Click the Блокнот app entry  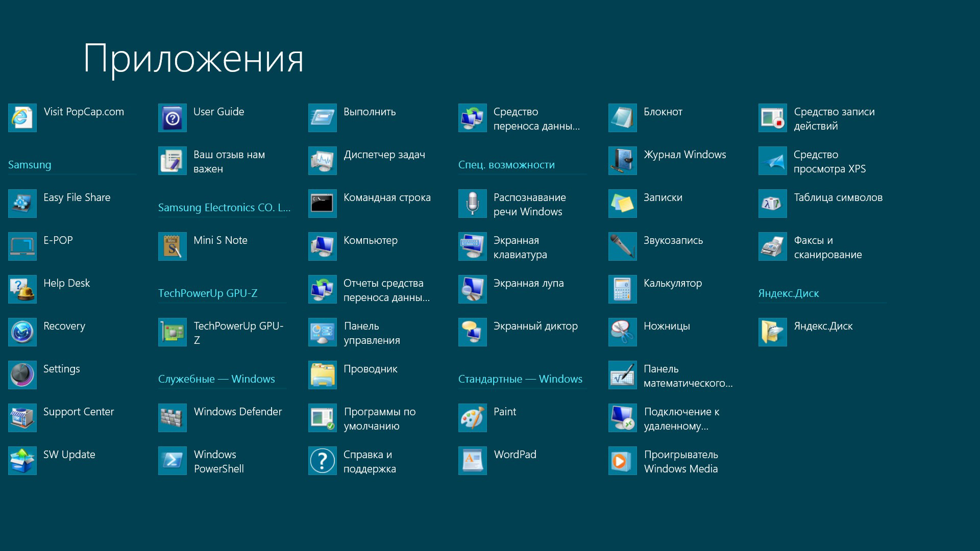pos(663,112)
